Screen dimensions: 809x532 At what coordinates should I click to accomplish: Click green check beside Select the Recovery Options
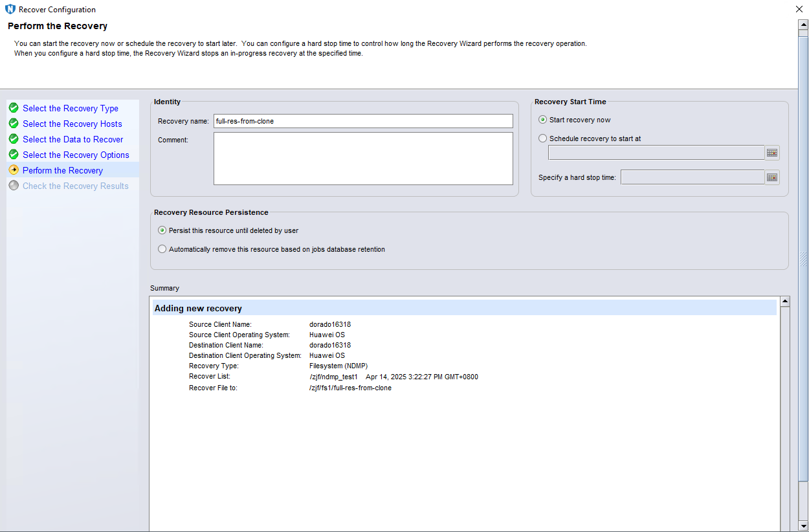point(14,155)
